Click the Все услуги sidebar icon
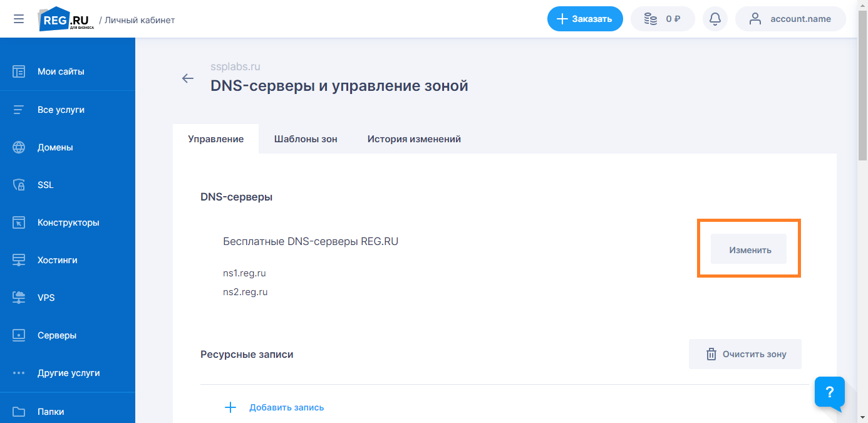This screenshot has width=868, height=423. (x=19, y=110)
